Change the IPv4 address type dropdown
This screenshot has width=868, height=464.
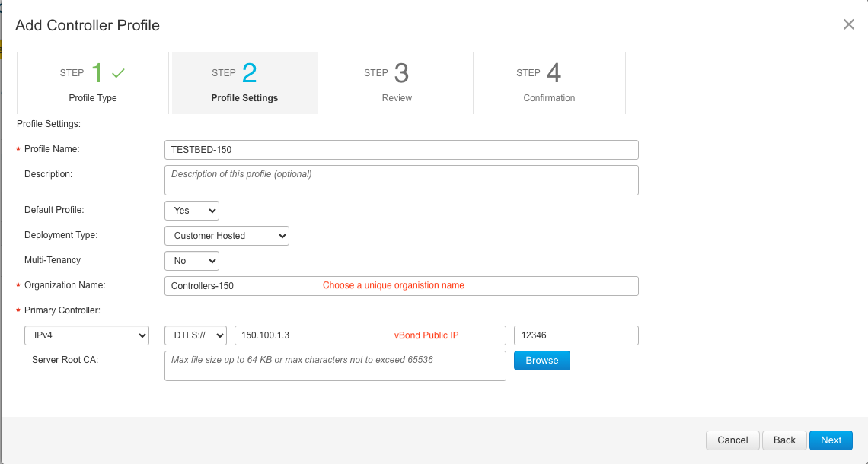(x=87, y=335)
